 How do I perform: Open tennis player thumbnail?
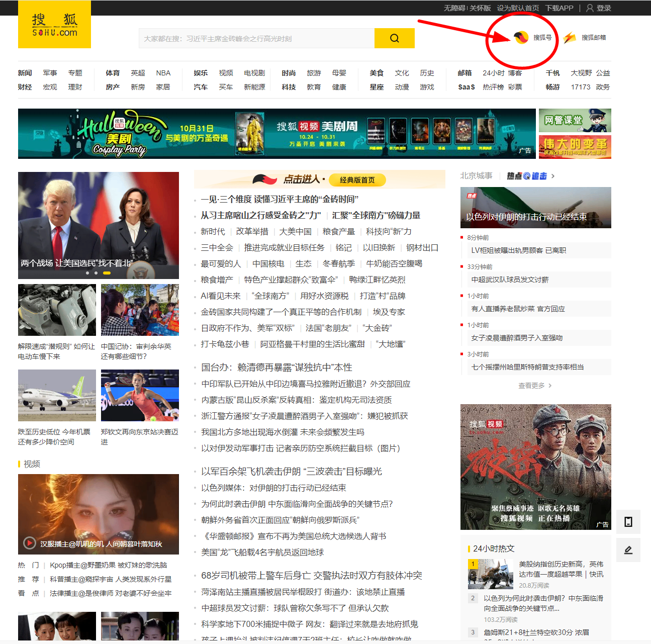pyautogui.click(x=140, y=395)
